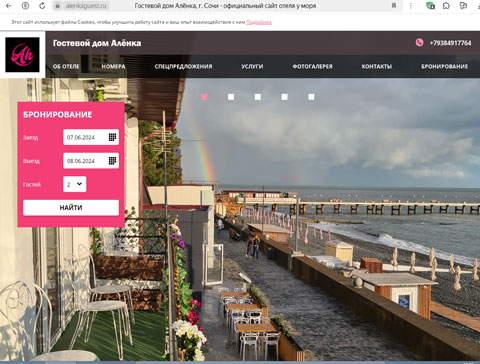
Task: Select the third slideshow dot
Action: [x=258, y=97]
